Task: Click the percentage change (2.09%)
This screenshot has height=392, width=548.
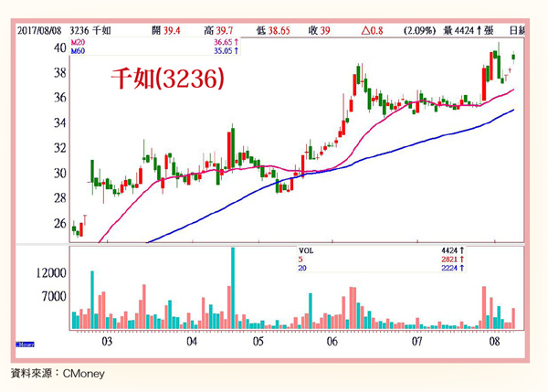Action: [419, 31]
